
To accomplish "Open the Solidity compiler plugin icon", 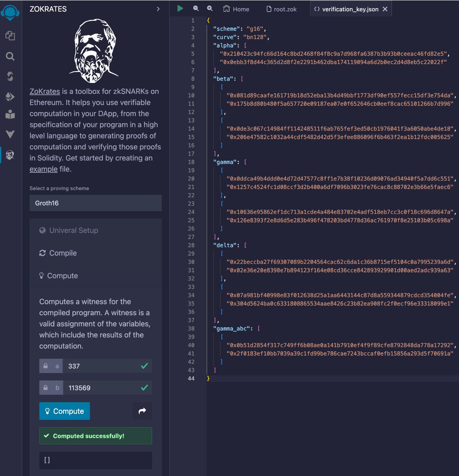I will (x=10, y=76).
